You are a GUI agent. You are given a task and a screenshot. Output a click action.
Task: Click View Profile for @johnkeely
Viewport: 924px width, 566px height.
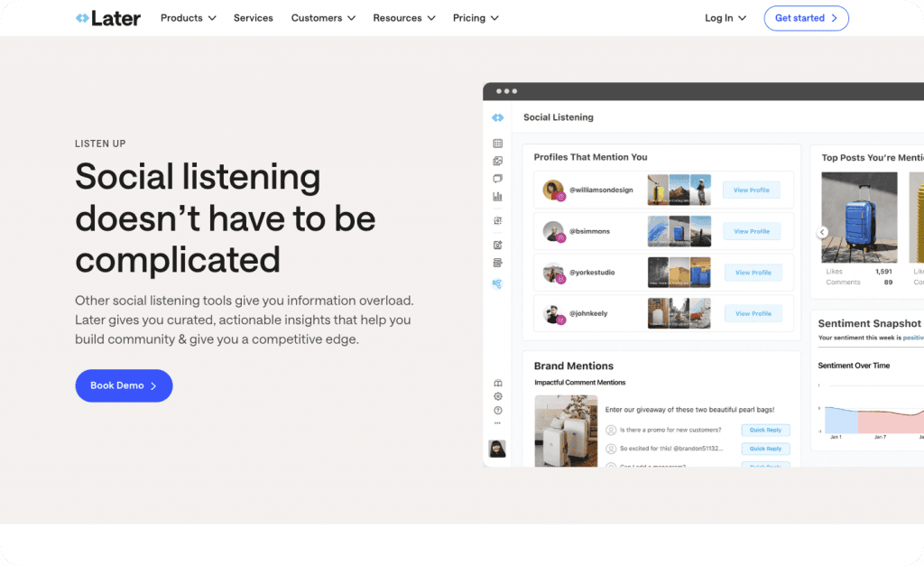pyautogui.click(x=753, y=313)
